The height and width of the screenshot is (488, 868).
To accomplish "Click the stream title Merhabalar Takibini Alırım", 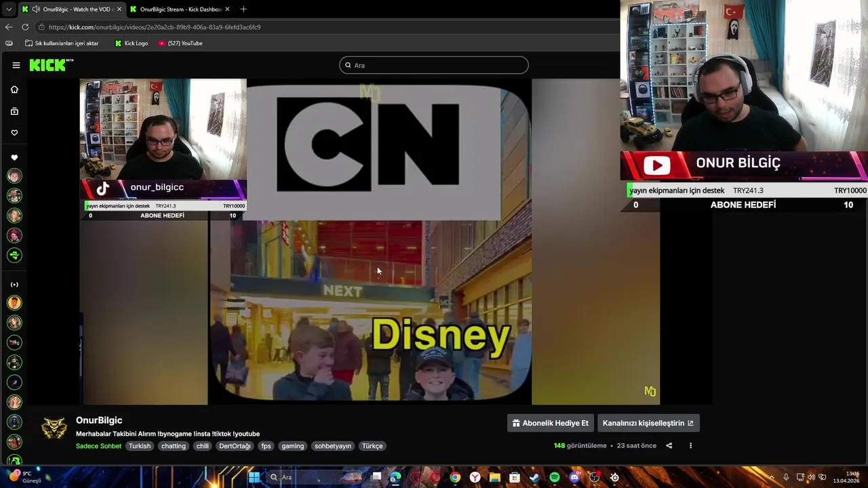I will tap(167, 434).
